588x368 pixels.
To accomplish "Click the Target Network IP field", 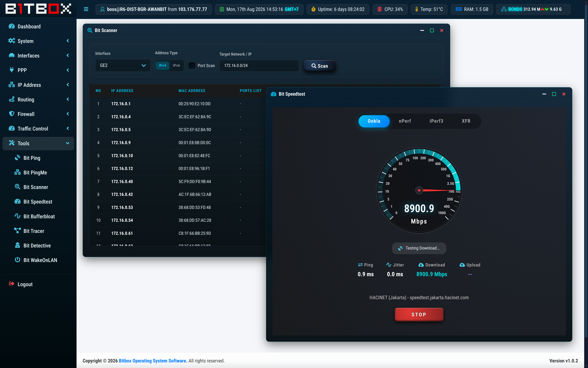I will 259,66.
